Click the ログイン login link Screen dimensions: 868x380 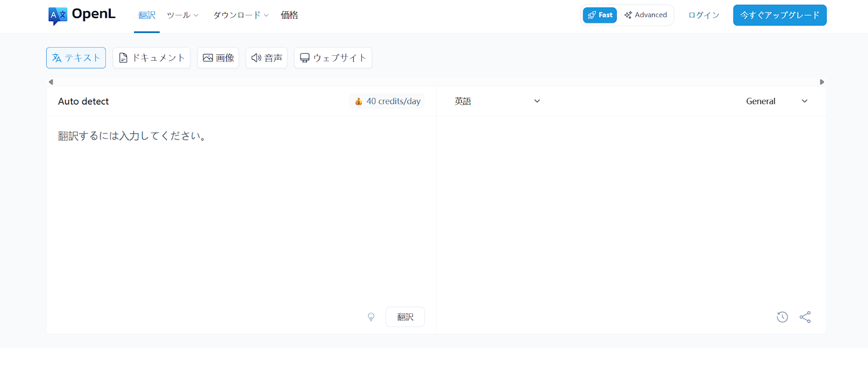point(704,15)
